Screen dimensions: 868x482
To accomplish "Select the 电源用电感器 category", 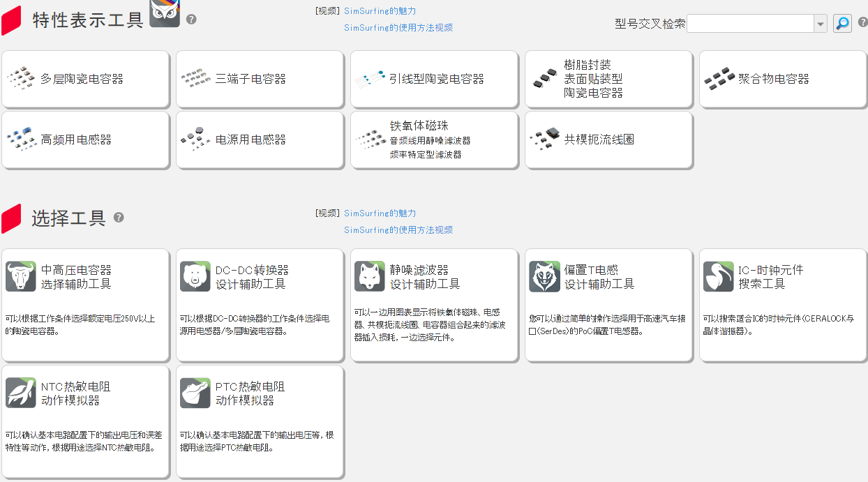I will 259,140.
